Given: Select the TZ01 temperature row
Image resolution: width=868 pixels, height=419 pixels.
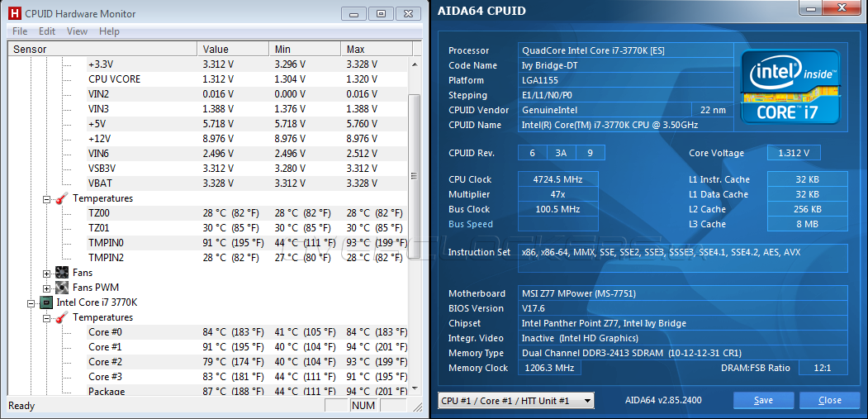Looking at the screenshot, I should [x=247, y=228].
